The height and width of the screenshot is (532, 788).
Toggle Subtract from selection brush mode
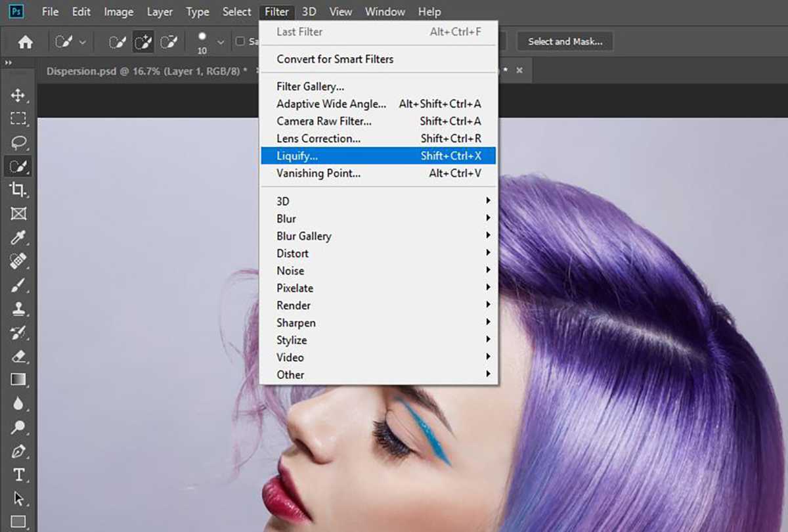pyautogui.click(x=169, y=41)
